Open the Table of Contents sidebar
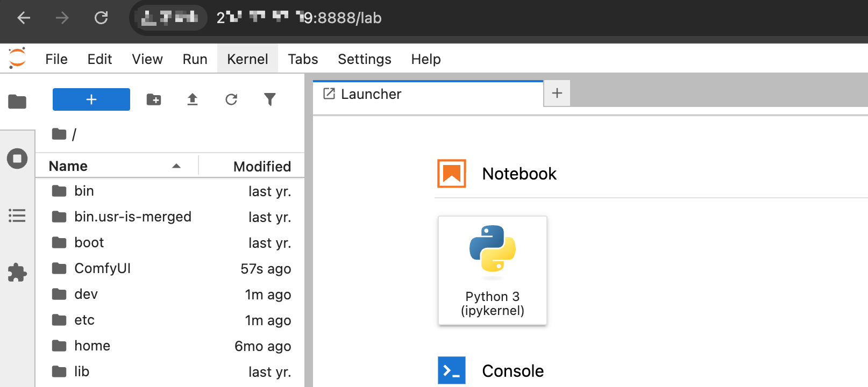Screen dimensions: 868x387 click(x=17, y=216)
